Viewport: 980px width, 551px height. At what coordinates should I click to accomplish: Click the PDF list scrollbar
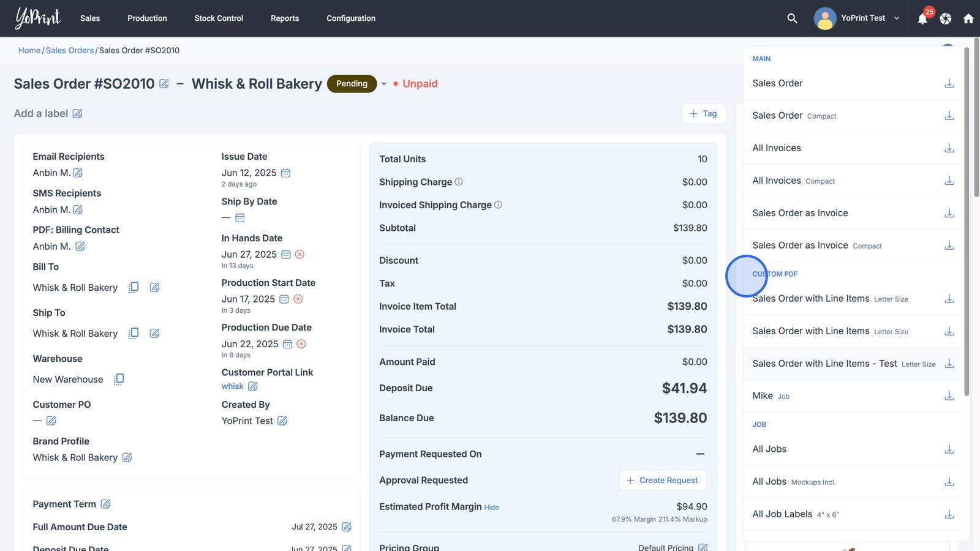967,220
